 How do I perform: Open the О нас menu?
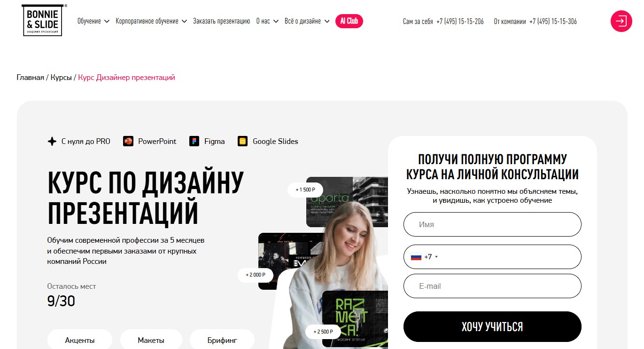(x=267, y=21)
